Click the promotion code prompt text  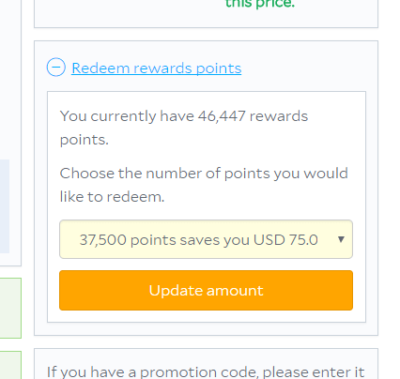pyautogui.click(x=206, y=372)
